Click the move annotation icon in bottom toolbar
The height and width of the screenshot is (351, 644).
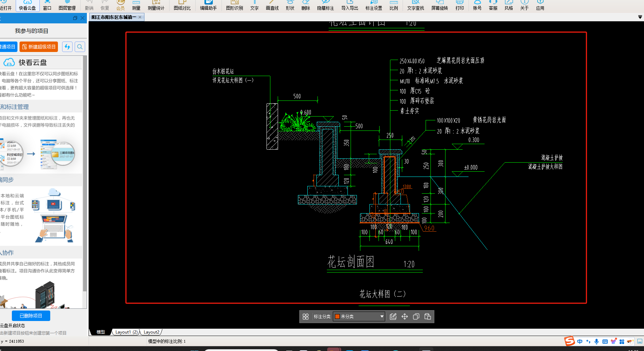405,316
